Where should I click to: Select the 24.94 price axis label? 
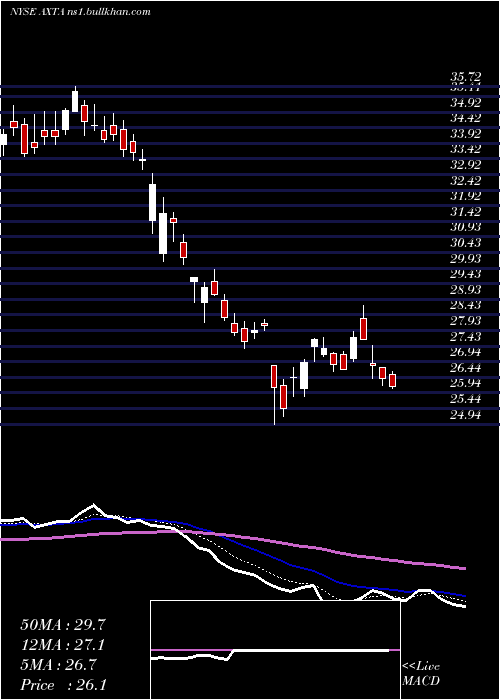coord(465,416)
